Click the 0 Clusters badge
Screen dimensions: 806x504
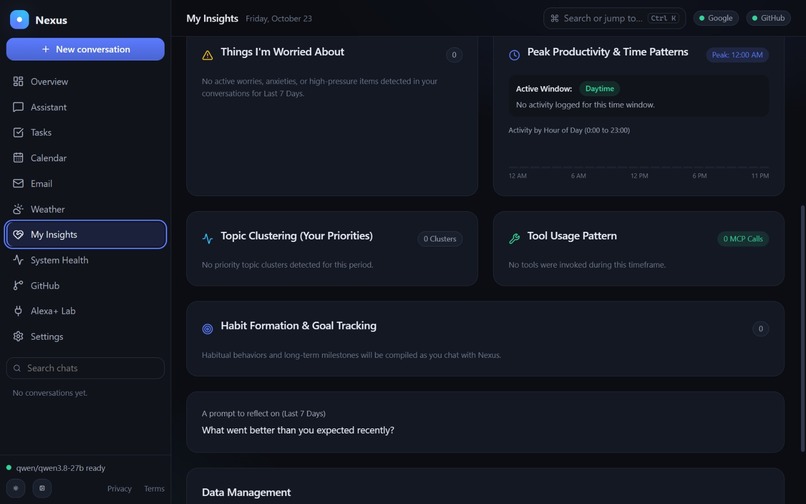point(439,239)
